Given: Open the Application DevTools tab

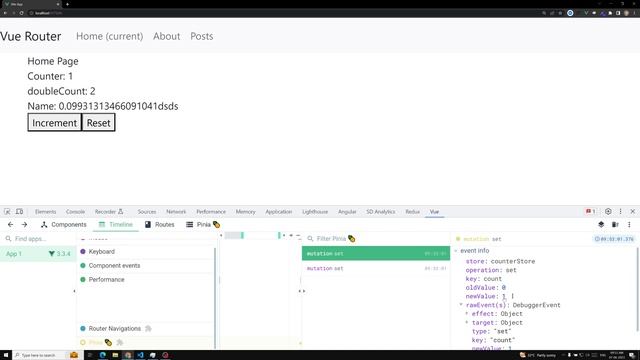Looking at the screenshot, I should click(279, 211).
